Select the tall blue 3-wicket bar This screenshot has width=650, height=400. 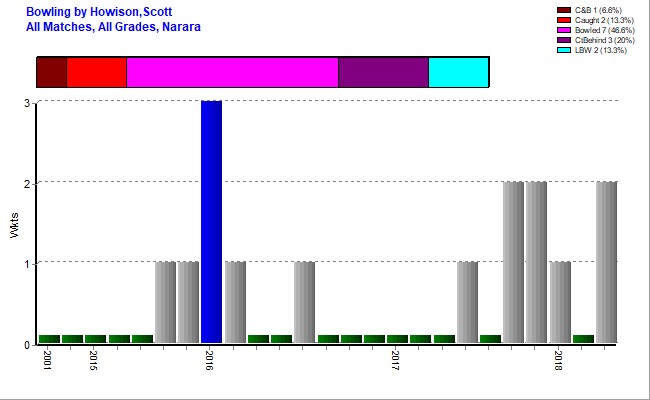click(x=211, y=222)
